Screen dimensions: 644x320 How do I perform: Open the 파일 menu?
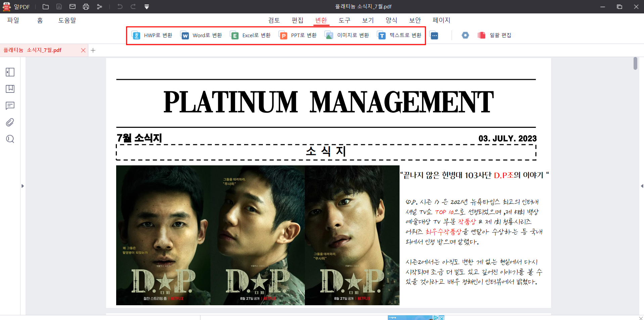(13, 20)
